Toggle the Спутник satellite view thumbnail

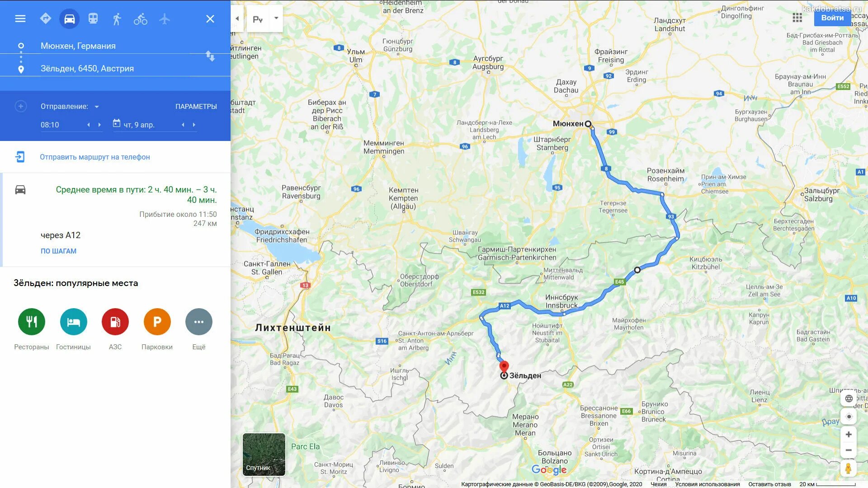point(264,455)
